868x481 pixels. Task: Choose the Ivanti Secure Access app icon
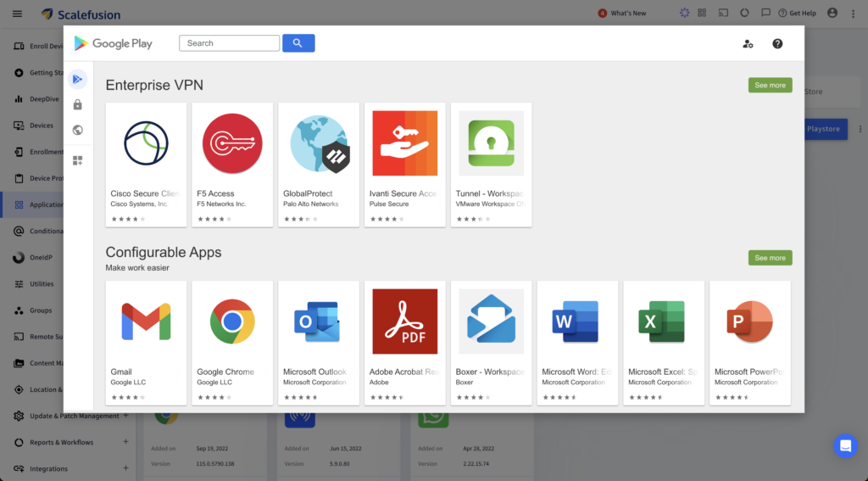[x=405, y=143]
